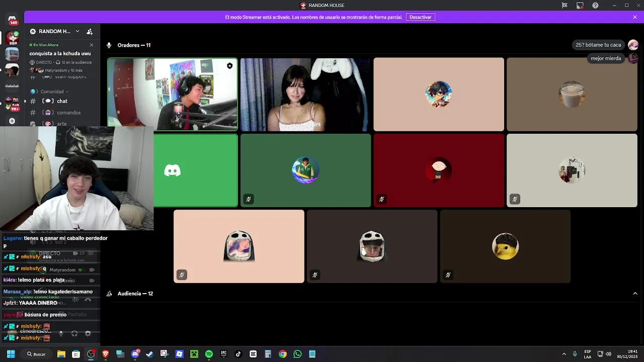Viewport: 644px width, 362px height.
Task: Expand the RANDOM H... server dropdown
Action: [77, 31]
